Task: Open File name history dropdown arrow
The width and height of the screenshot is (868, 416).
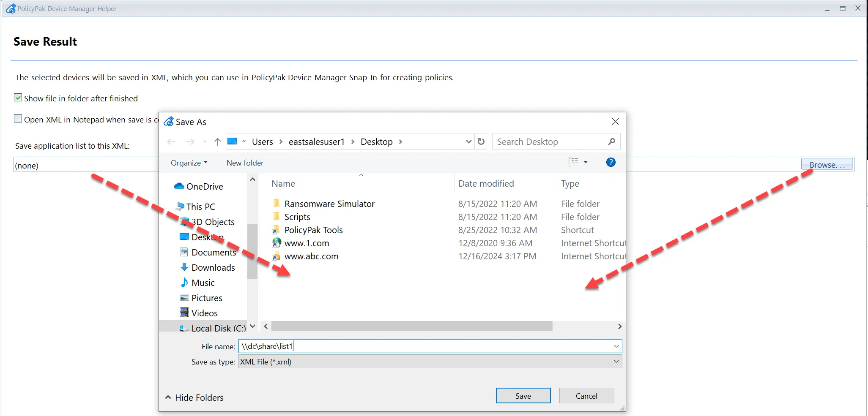Action: coord(616,346)
